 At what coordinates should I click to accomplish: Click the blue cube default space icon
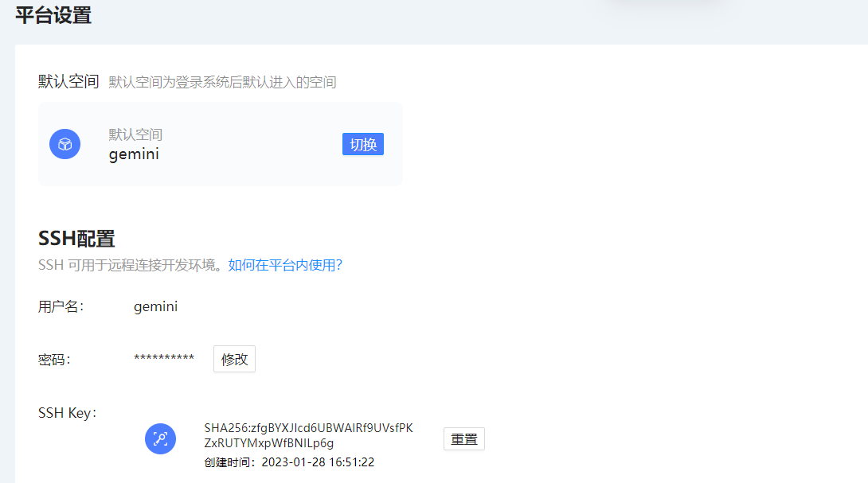tap(65, 144)
